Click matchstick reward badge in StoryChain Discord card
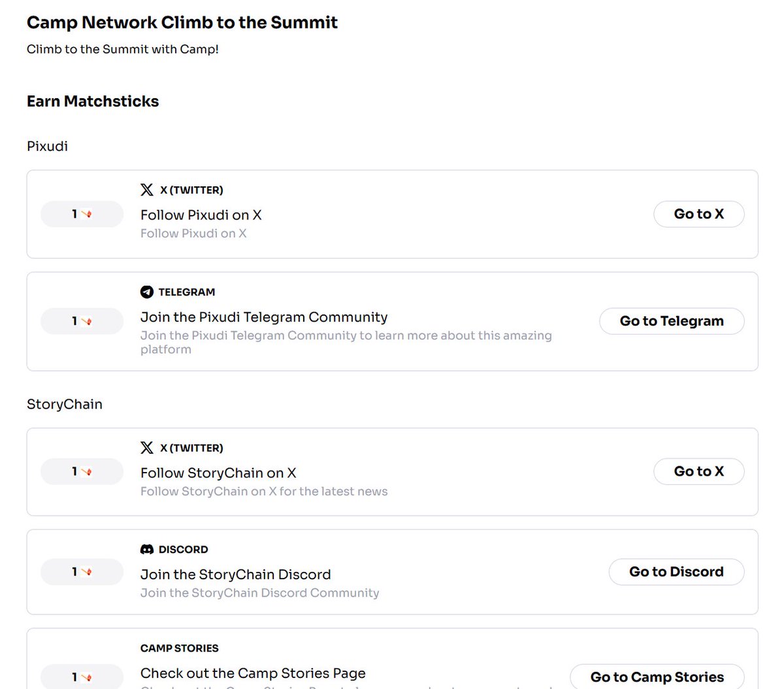784x689 pixels. coord(82,572)
